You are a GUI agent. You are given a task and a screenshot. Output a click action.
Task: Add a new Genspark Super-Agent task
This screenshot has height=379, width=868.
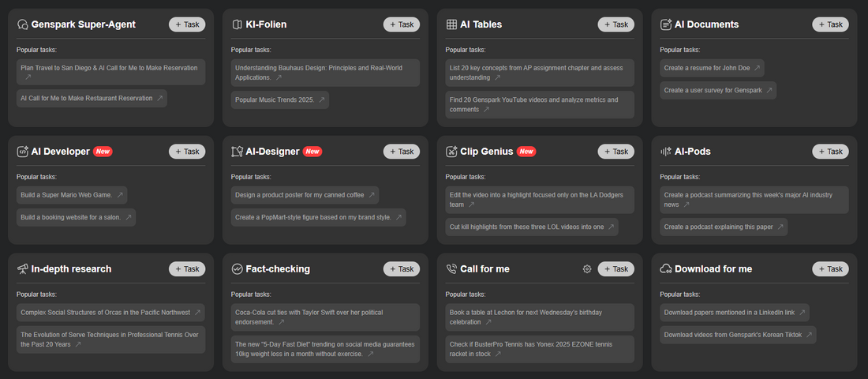tap(186, 24)
